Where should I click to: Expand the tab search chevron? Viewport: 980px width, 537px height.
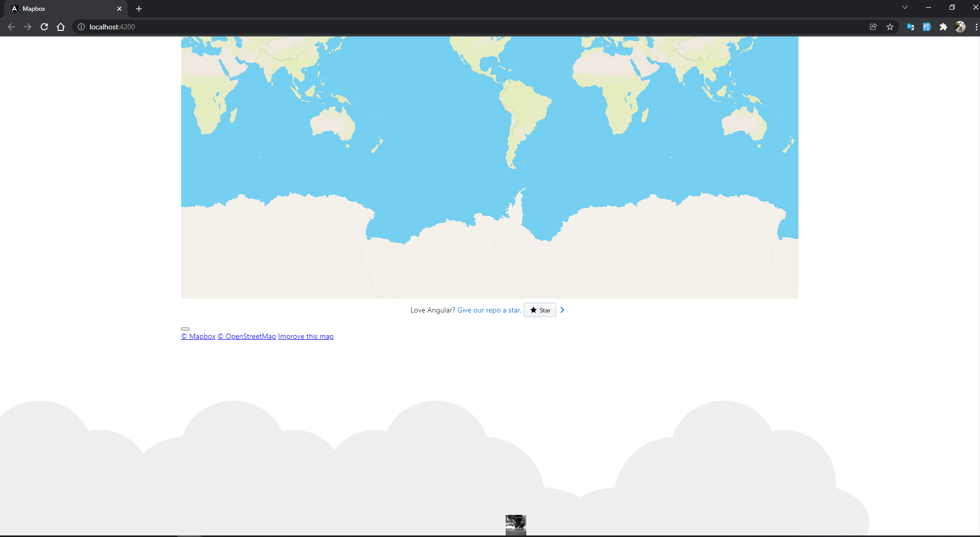[905, 7]
